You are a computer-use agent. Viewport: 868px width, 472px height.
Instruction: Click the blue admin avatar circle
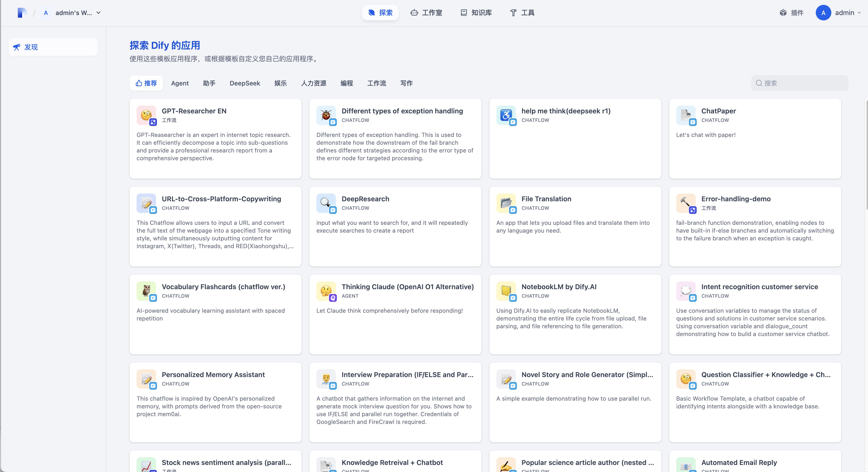pyautogui.click(x=823, y=13)
